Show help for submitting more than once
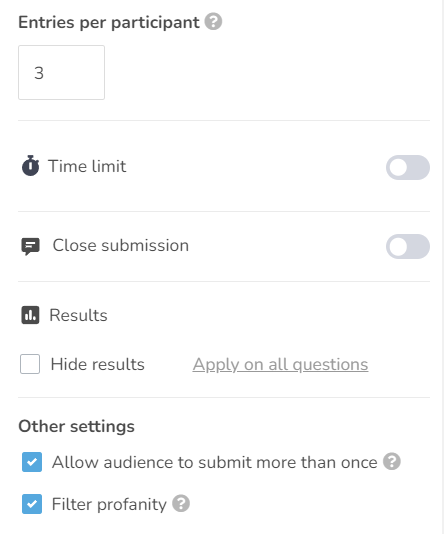This screenshot has height=534, width=444. tap(392, 461)
